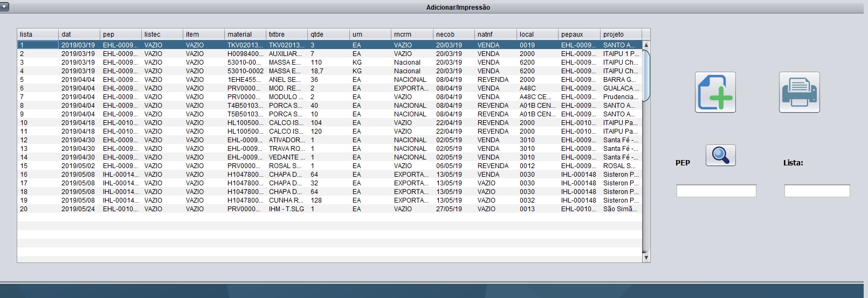Select the qtde cell showing 104
The width and height of the screenshot is (868, 298).
[328, 123]
